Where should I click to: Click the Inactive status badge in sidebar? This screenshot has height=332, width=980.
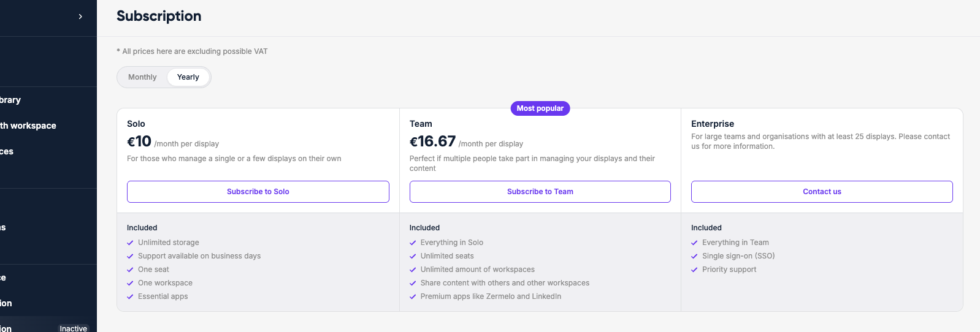tap(73, 328)
